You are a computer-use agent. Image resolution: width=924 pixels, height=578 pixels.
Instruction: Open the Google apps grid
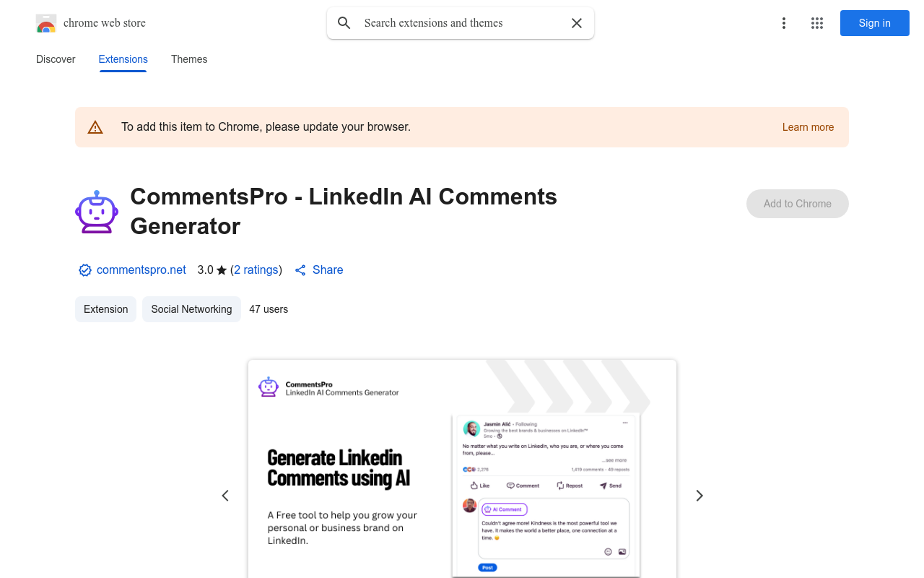click(817, 23)
